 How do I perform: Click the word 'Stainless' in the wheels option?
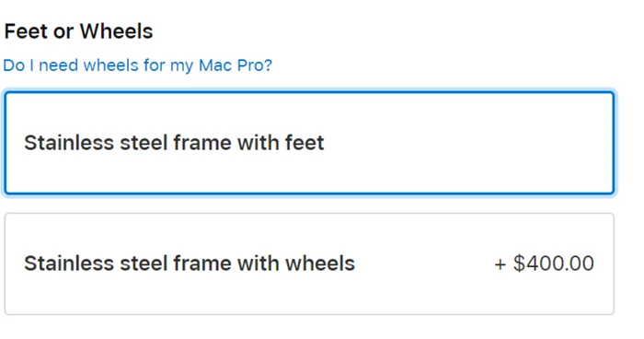pos(69,263)
